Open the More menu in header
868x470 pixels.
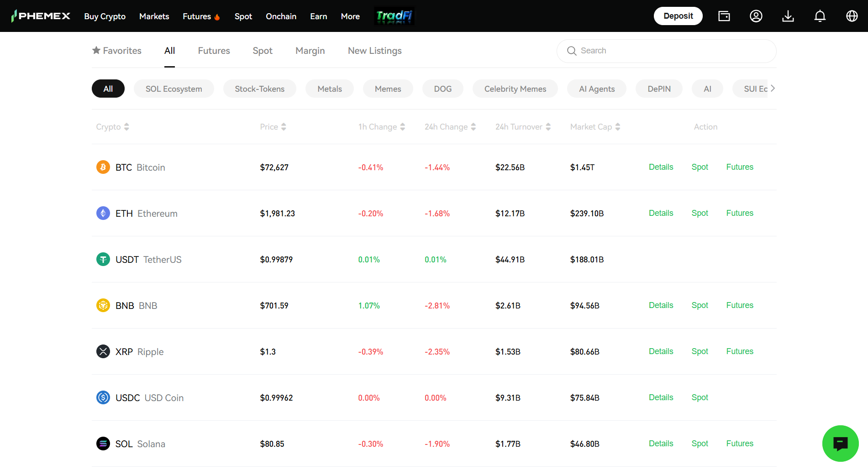pos(350,16)
